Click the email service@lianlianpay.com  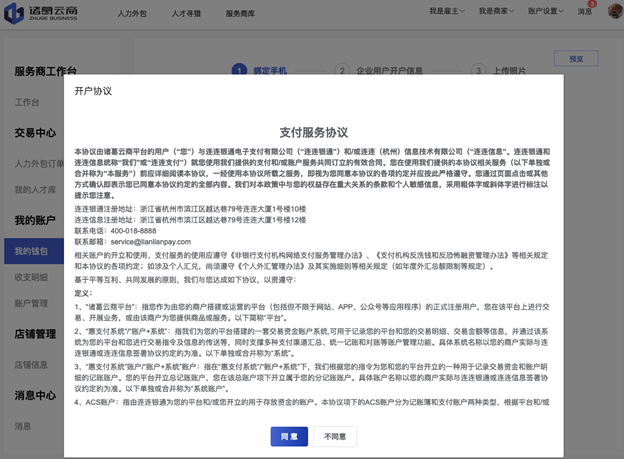[151, 242]
